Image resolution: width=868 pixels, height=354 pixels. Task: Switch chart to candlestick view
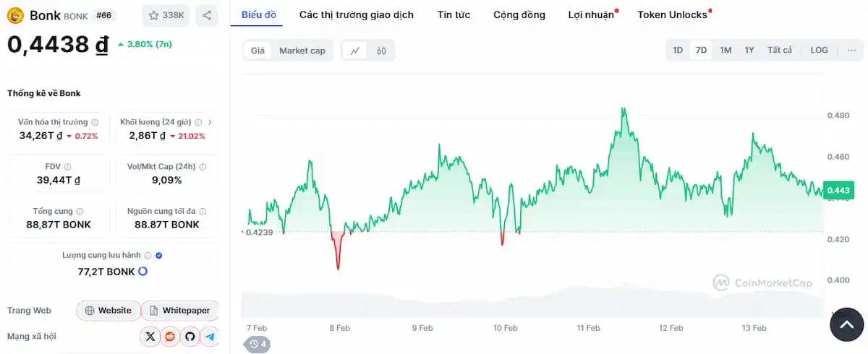coord(381,51)
